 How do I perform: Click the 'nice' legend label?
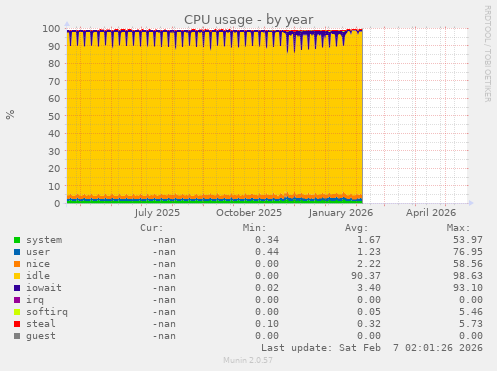coord(38,264)
